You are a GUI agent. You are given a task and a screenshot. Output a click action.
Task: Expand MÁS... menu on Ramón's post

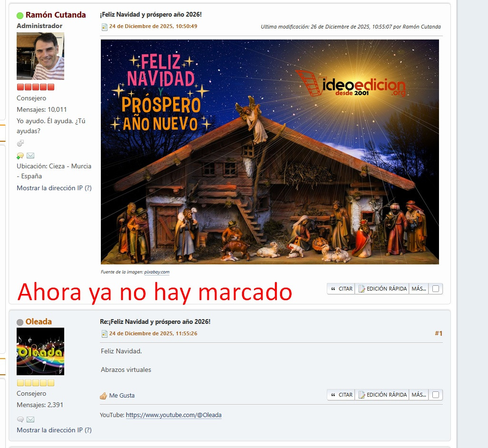[419, 289]
